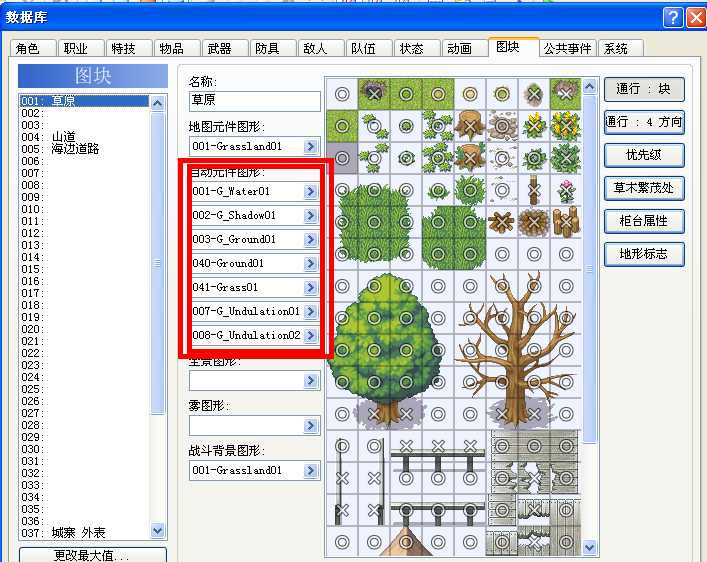
Task: Click the 通行 : 4 方向 button
Action: point(644,122)
